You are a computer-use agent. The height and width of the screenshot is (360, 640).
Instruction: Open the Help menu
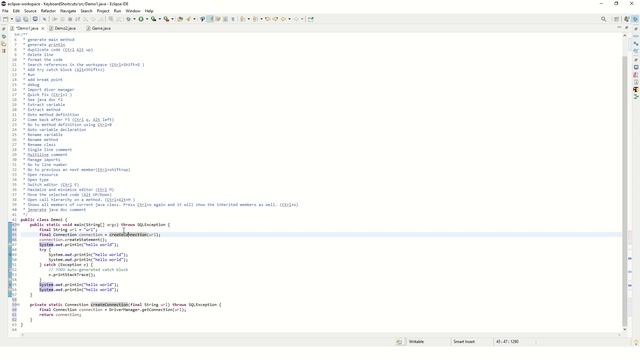click(149, 11)
